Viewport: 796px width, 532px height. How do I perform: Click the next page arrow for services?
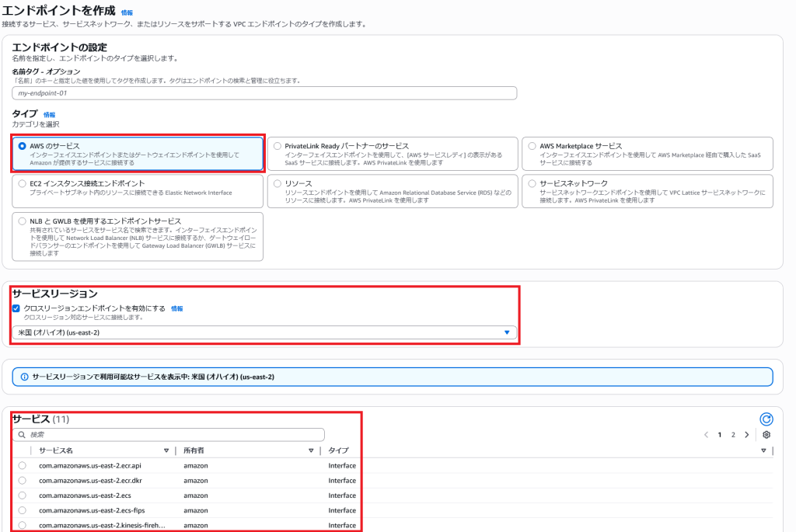click(x=745, y=434)
